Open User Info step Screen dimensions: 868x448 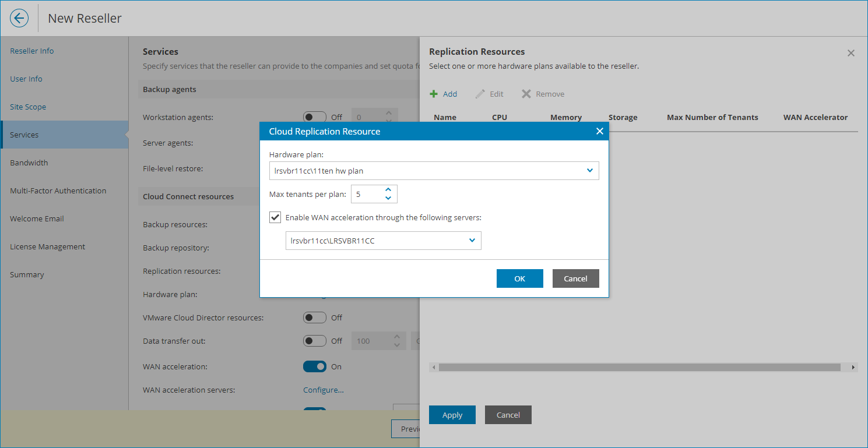(26, 79)
